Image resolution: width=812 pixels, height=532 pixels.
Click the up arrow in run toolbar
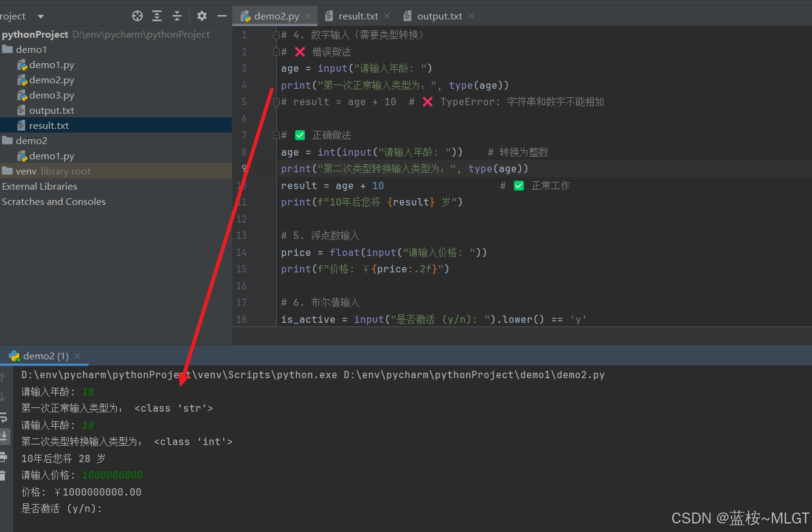coord(3,378)
